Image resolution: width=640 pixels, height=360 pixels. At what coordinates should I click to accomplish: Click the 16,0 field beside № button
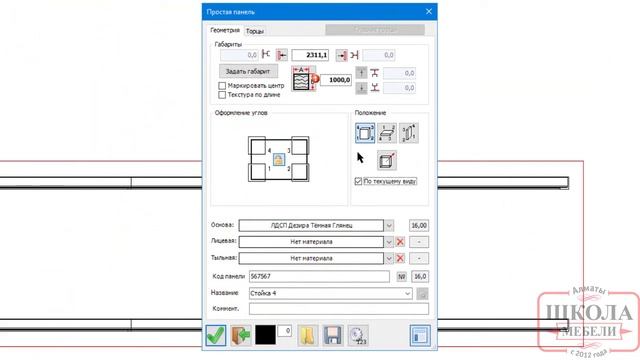420,276
